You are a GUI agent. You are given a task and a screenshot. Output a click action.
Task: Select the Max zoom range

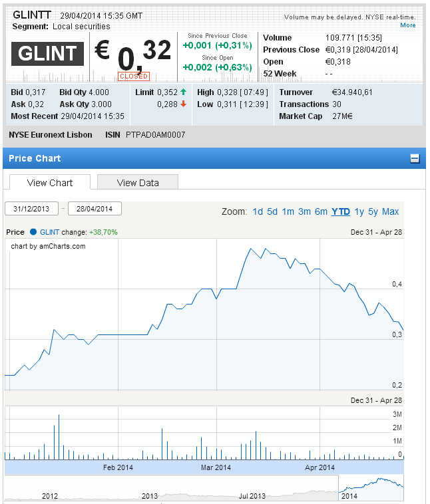click(391, 211)
